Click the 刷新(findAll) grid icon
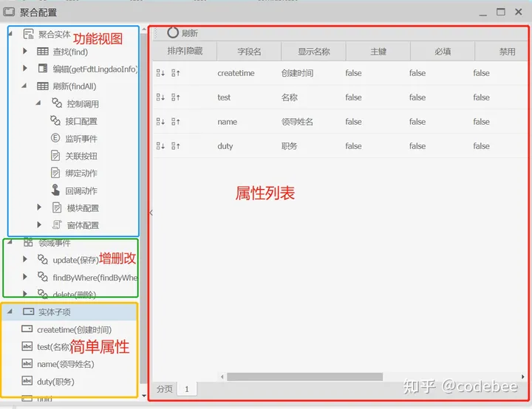532x409 pixels. click(42, 86)
